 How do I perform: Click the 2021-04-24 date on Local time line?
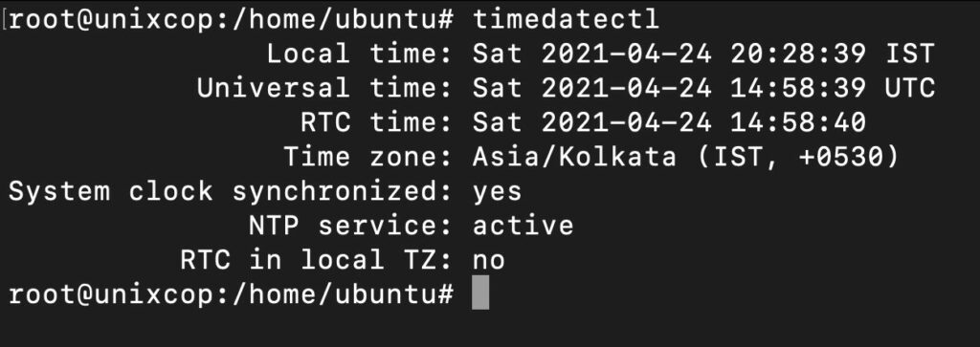pyautogui.click(x=626, y=54)
